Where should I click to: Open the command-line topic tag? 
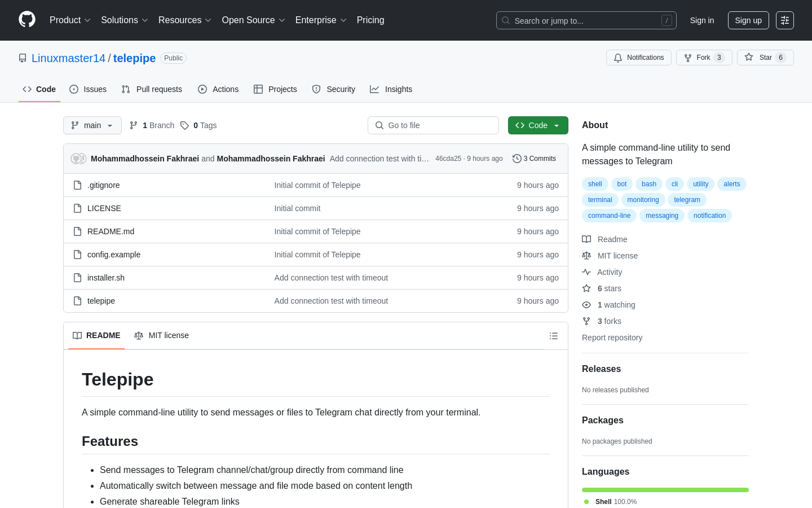click(609, 216)
